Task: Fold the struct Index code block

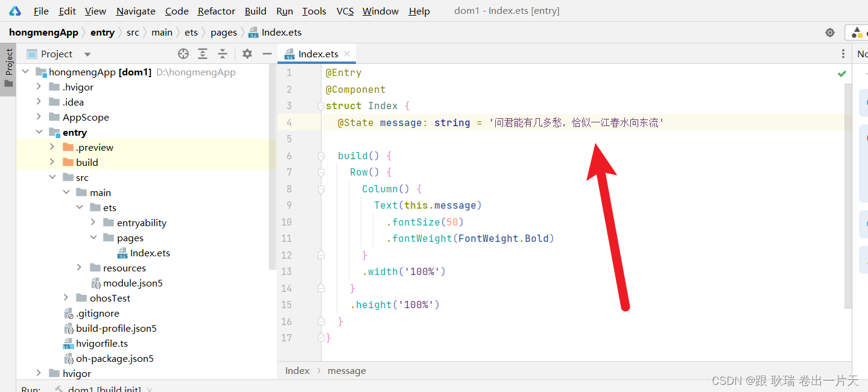Action: click(x=321, y=106)
